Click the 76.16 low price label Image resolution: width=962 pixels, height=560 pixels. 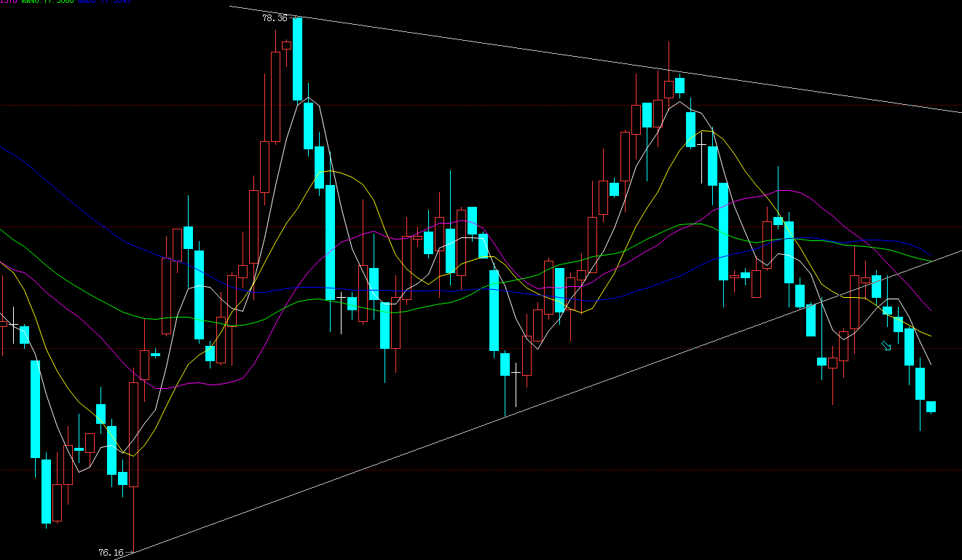tap(110, 553)
